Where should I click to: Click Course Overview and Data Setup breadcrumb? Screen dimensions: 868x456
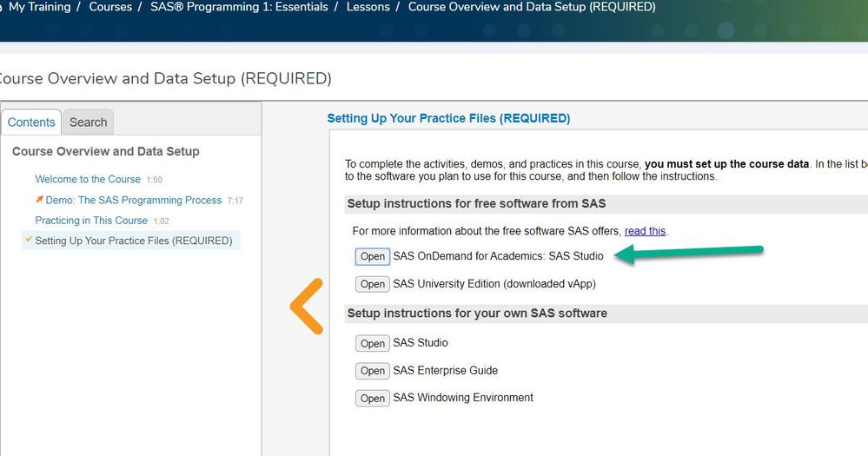click(x=532, y=7)
